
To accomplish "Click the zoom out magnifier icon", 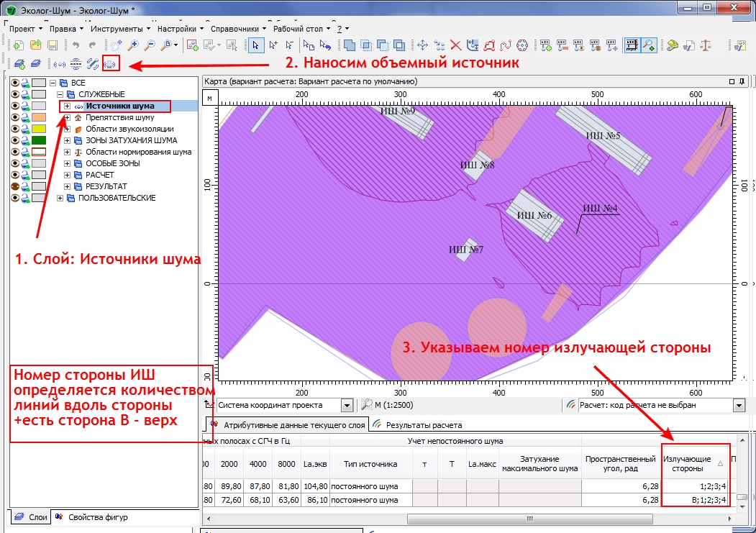I will (x=150, y=45).
